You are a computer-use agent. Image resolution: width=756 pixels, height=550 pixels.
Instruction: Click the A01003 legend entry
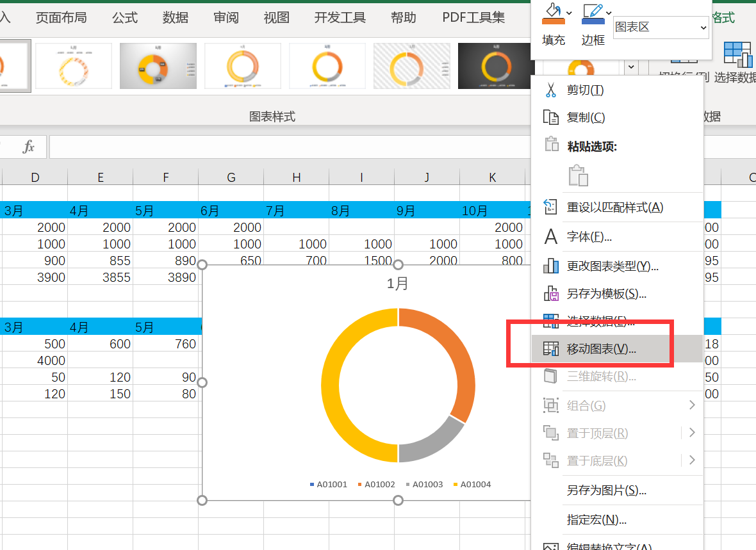point(424,485)
